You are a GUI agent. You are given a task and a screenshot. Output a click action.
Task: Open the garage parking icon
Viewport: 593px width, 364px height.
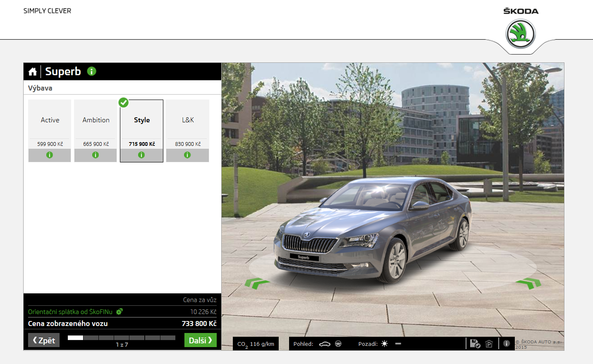coord(489,343)
